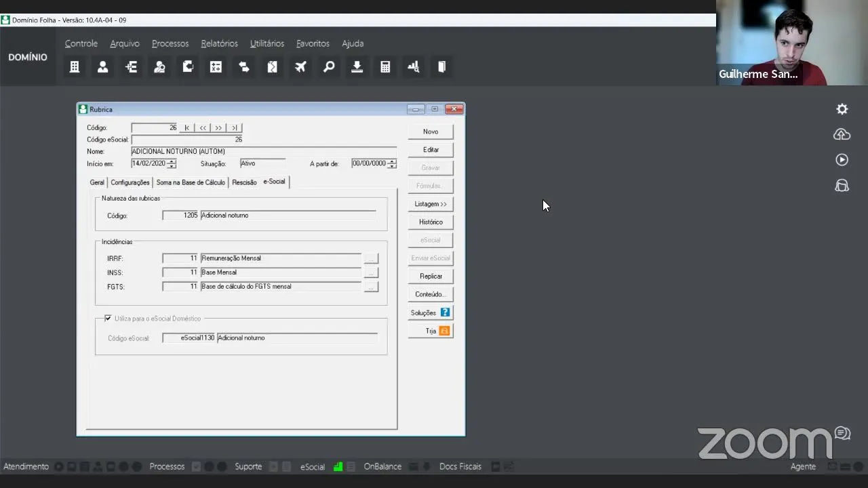Click the swap arrows toolbar icon
This screenshot has height=488, width=868.
coord(244,67)
